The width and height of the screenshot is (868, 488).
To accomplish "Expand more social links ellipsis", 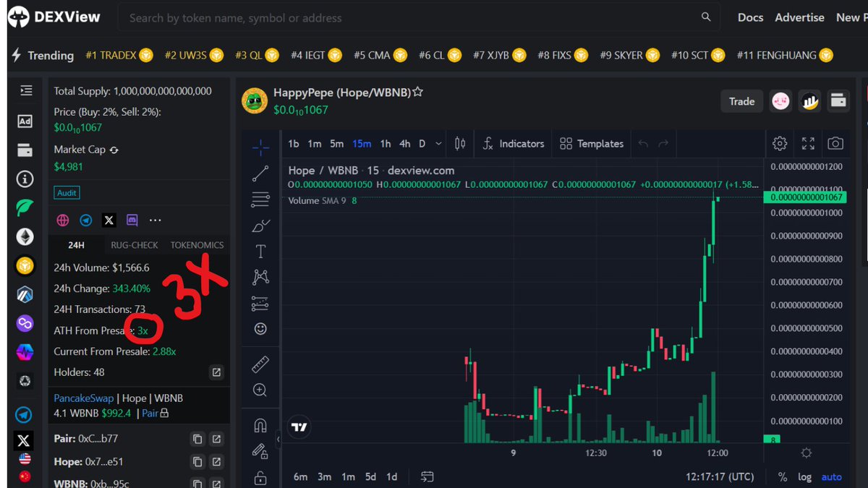I will [x=156, y=221].
